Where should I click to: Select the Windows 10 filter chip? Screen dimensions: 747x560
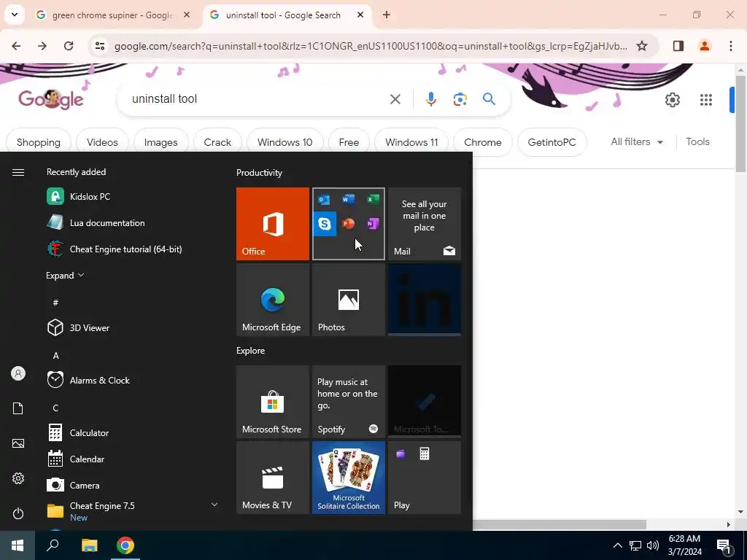pos(285,142)
